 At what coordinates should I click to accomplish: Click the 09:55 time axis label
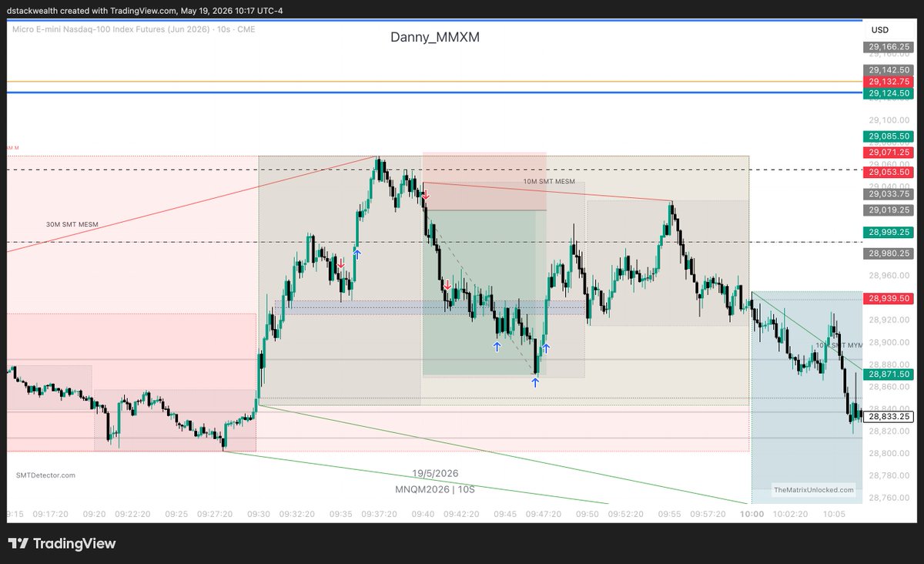(x=670, y=512)
